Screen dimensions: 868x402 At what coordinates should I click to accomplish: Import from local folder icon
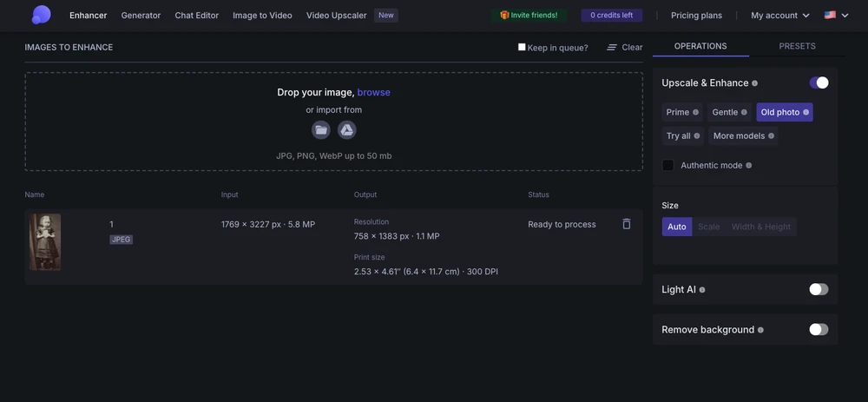tap(320, 130)
